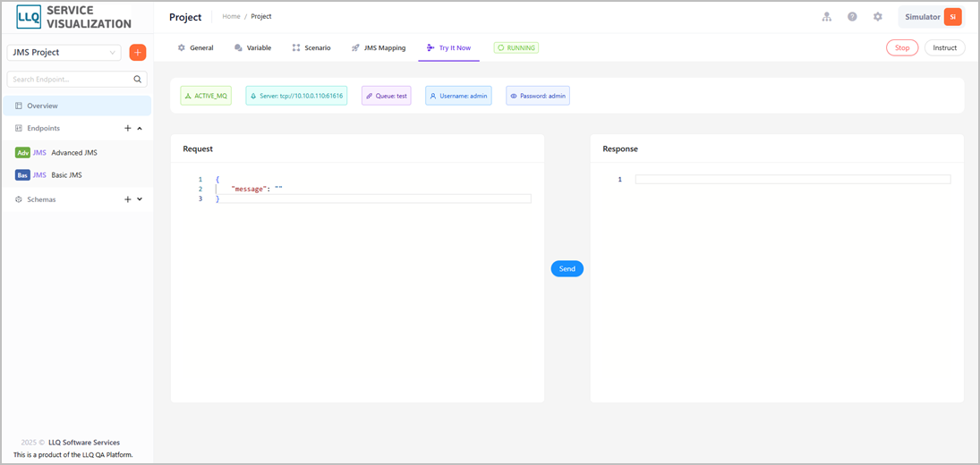Switch to the Scenario tab

tap(311, 47)
